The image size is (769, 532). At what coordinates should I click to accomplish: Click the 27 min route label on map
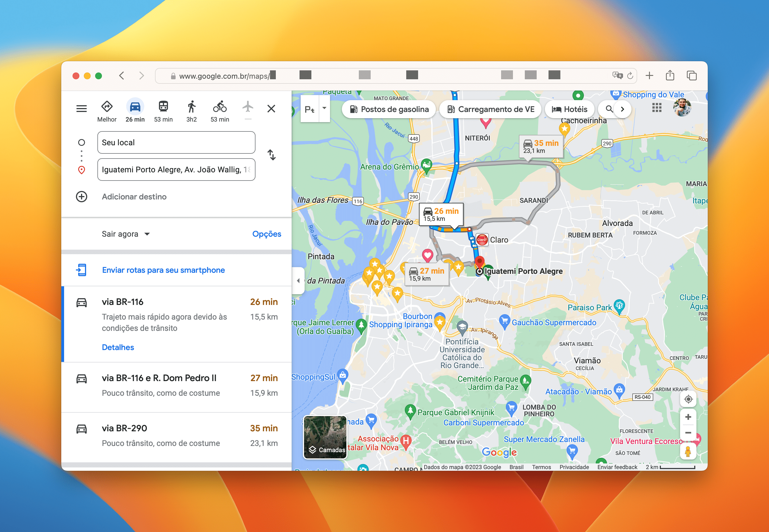[x=427, y=274]
